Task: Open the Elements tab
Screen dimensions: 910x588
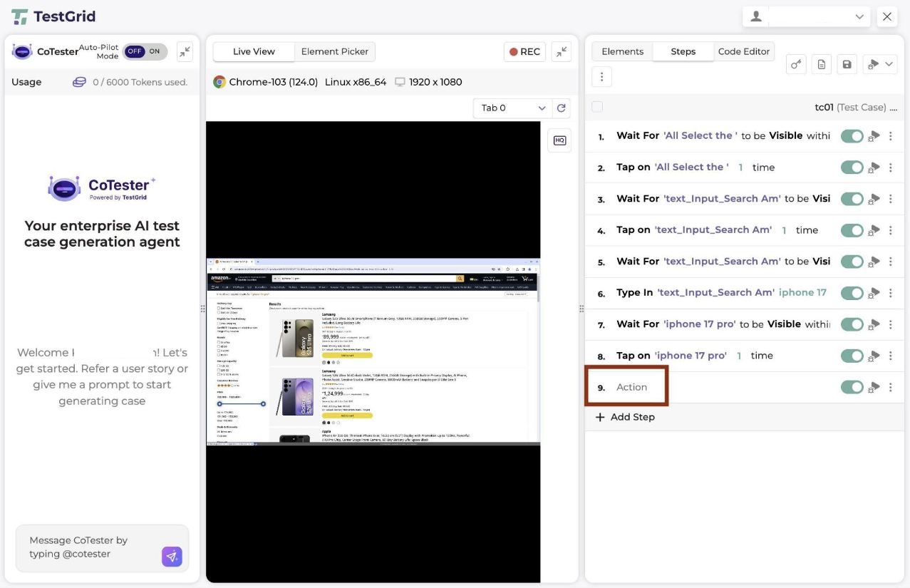Action: [622, 51]
